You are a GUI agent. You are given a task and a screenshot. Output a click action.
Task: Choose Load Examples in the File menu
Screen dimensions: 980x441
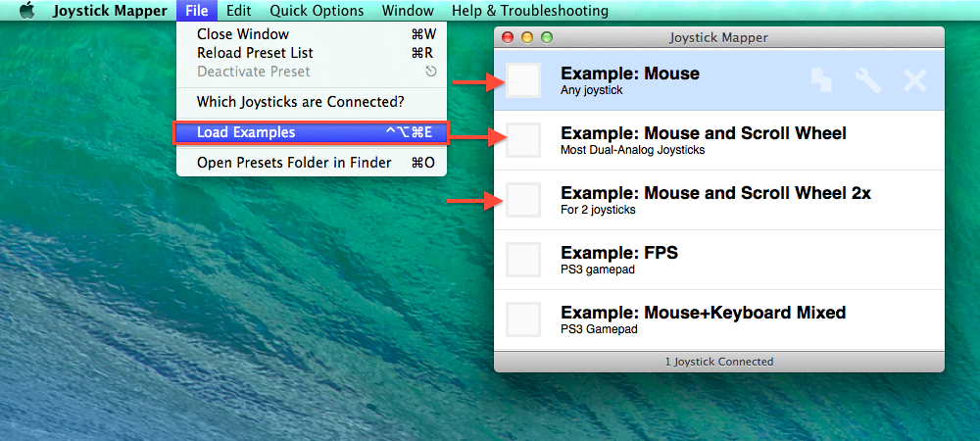(312, 132)
